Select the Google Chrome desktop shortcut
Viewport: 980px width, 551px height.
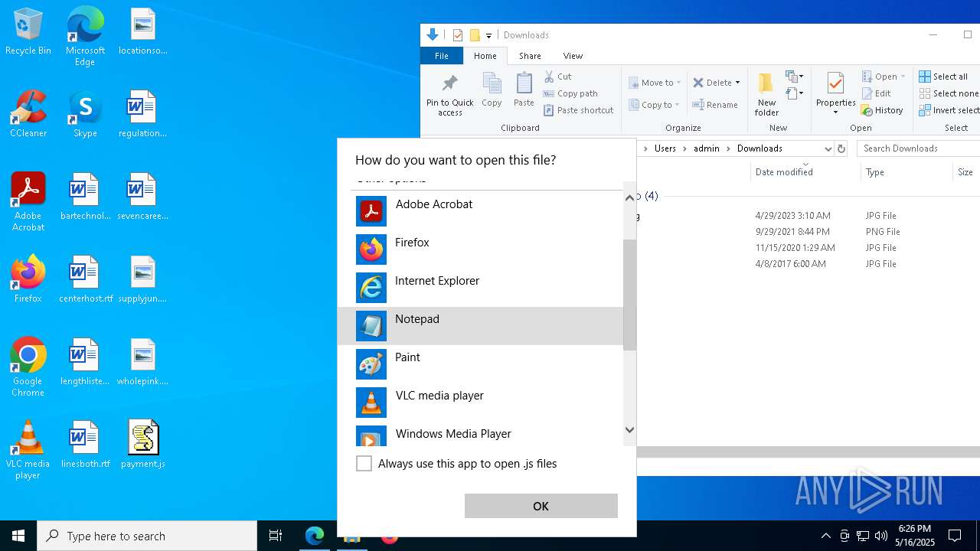pos(28,367)
